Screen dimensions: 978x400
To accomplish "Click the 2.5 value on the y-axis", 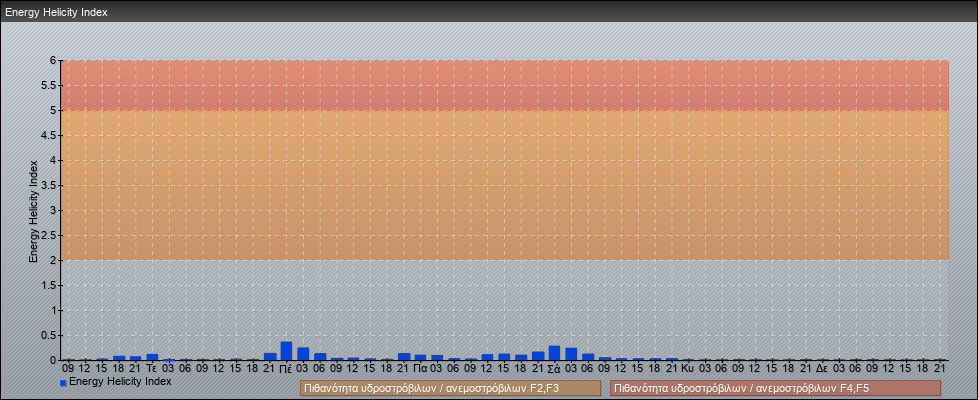I will pyautogui.click(x=49, y=235).
